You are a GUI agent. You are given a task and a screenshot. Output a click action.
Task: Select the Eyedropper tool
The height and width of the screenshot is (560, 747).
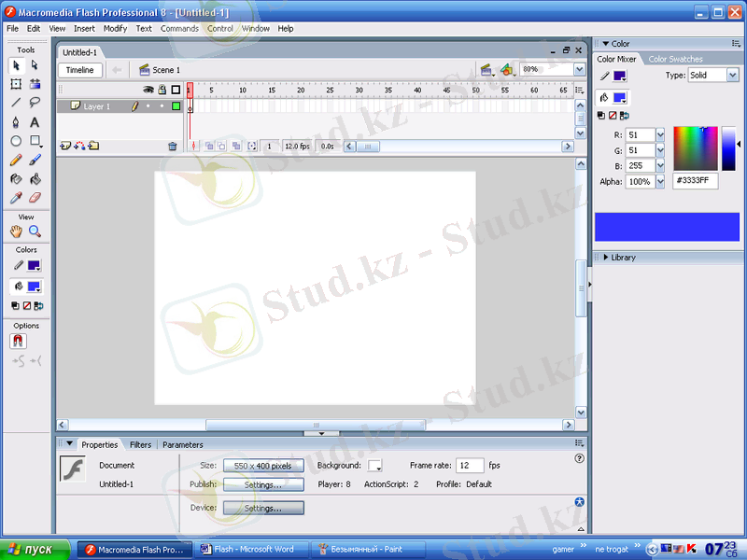coord(16,198)
